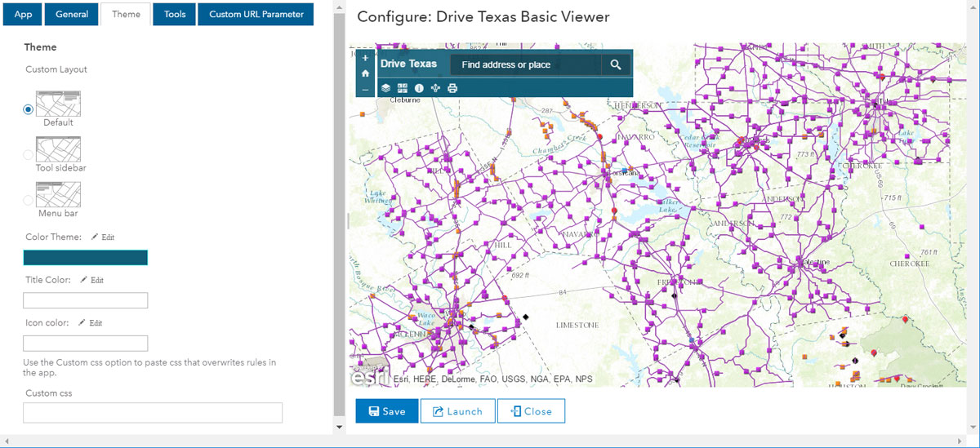Show the map details info tool
This screenshot has height=448, width=980.
pos(419,88)
